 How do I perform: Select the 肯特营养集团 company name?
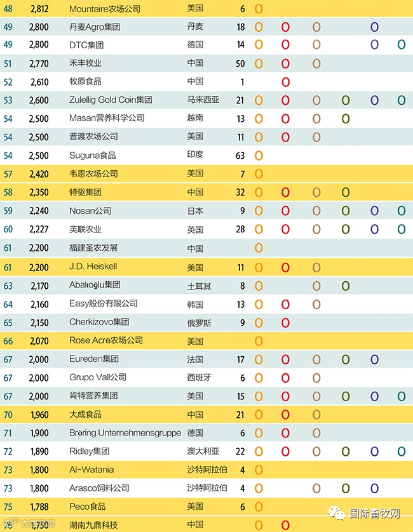[93, 396]
